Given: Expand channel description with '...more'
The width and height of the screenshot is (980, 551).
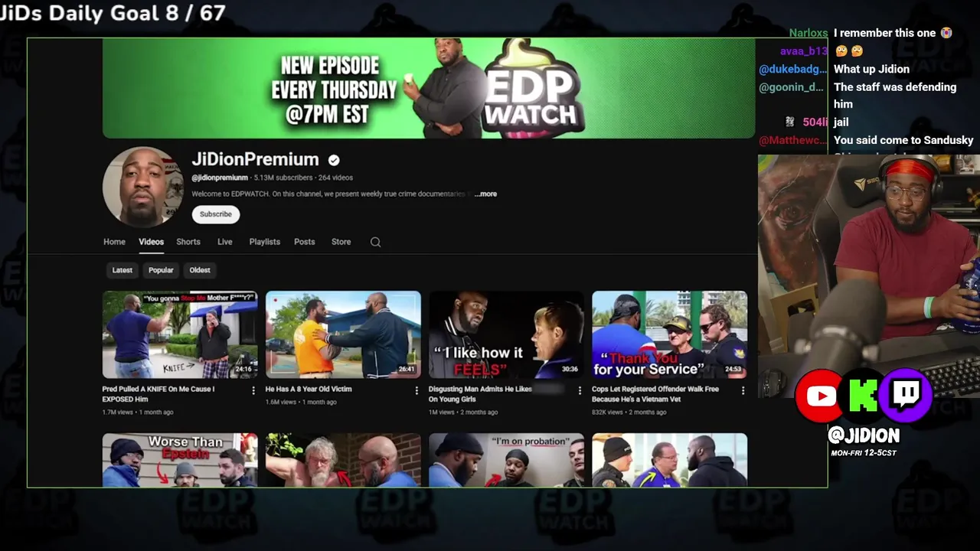Looking at the screenshot, I should pyautogui.click(x=485, y=194).
